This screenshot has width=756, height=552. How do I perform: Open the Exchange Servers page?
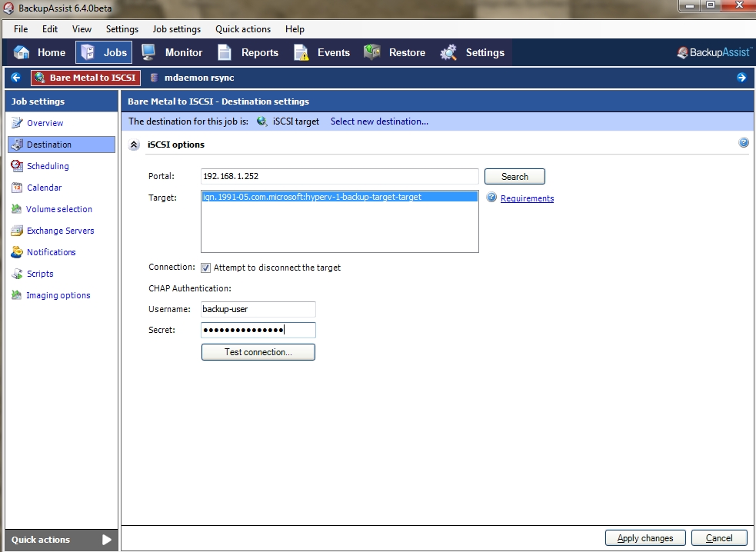coord(60,231)
